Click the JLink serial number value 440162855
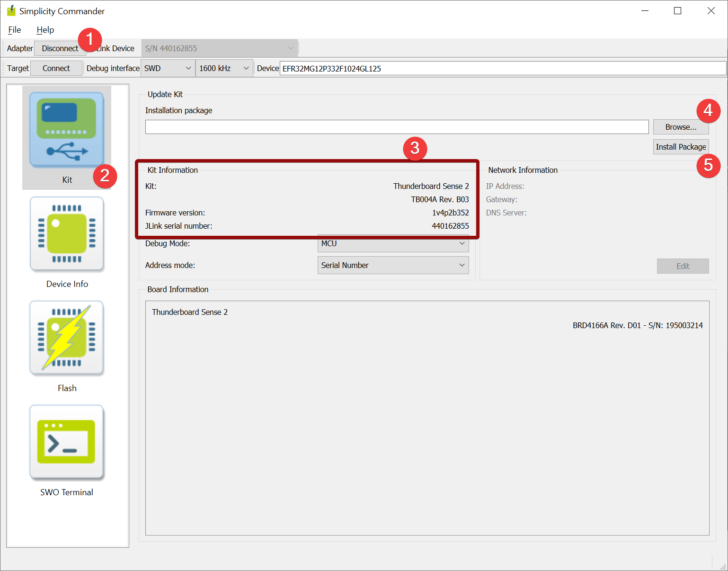728x571 pixels. point(450,226)
